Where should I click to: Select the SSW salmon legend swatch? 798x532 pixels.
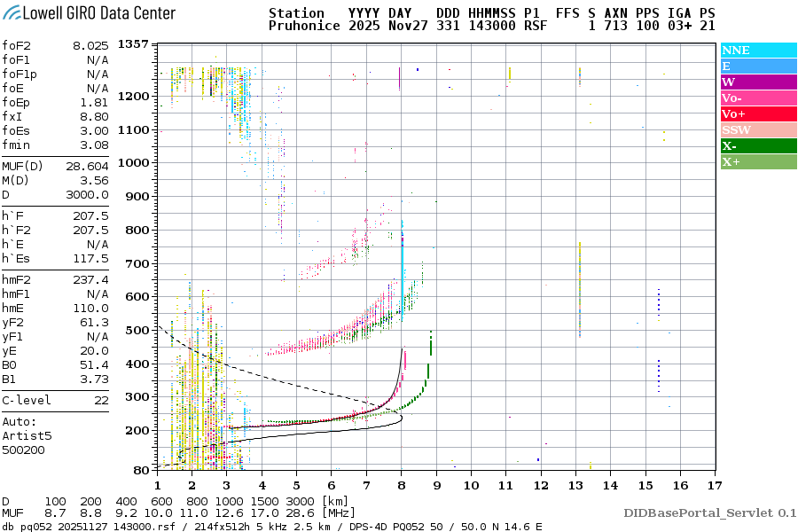pyautogui.click(x=758, y=130)
